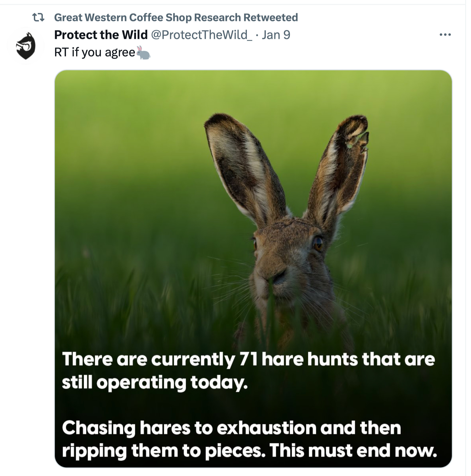Click the rabbit emoji in the tweet text
The width and height of the screenshot is (471, 476).
pos(143,53)
